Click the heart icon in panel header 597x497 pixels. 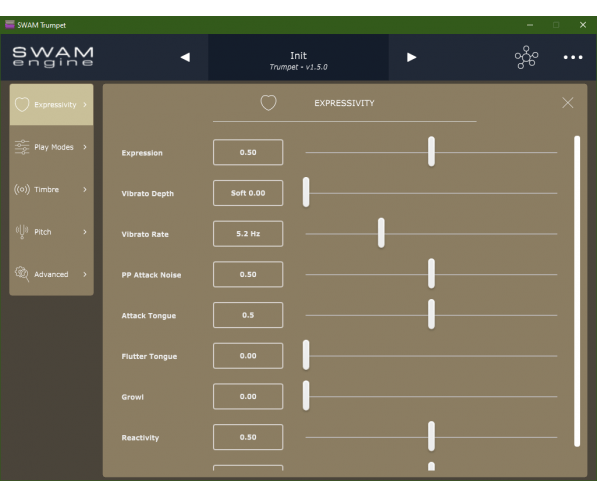pos(268,103)
